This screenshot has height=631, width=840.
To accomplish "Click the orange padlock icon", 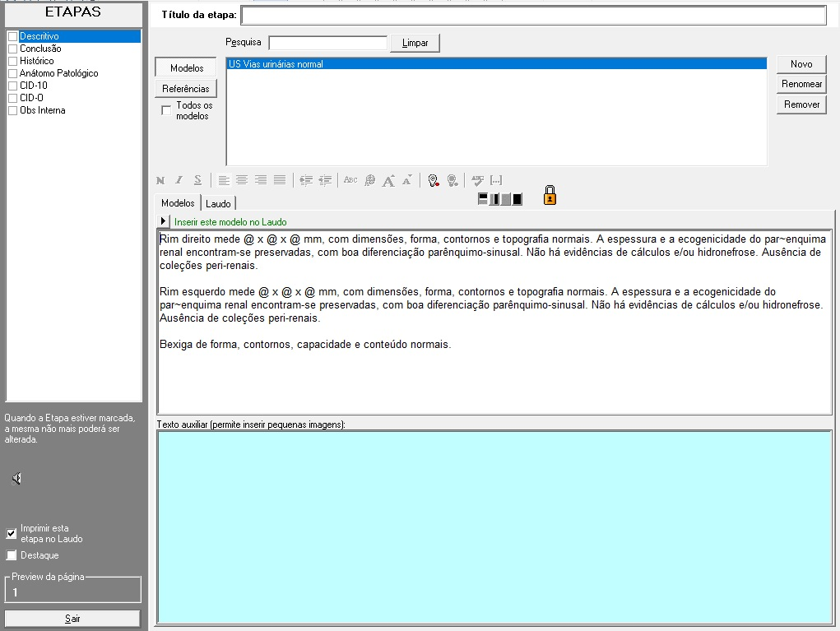I will point(550,196).
